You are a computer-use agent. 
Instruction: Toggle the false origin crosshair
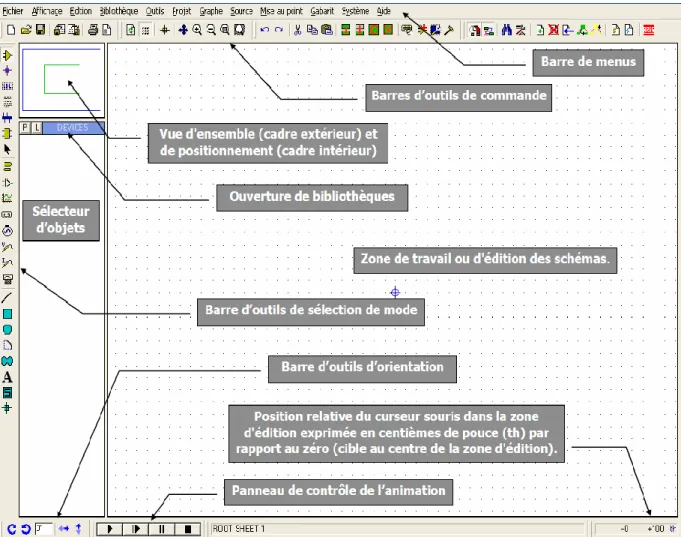[165, 30]
